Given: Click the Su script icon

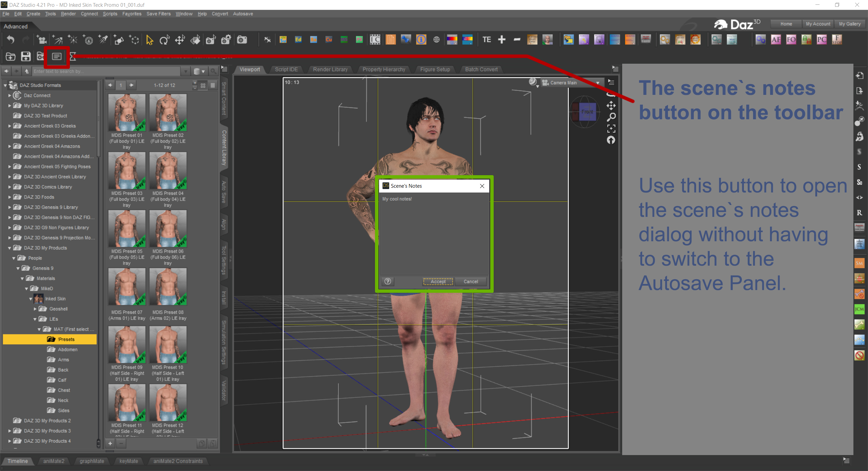Looking at the screenshot, I should [x=283, y=40].
